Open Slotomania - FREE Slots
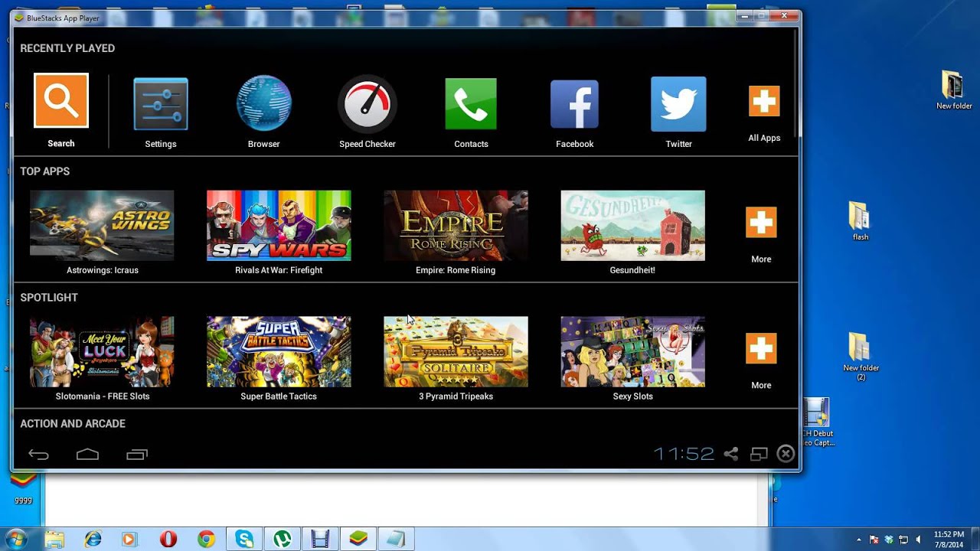 pos(102,352)
